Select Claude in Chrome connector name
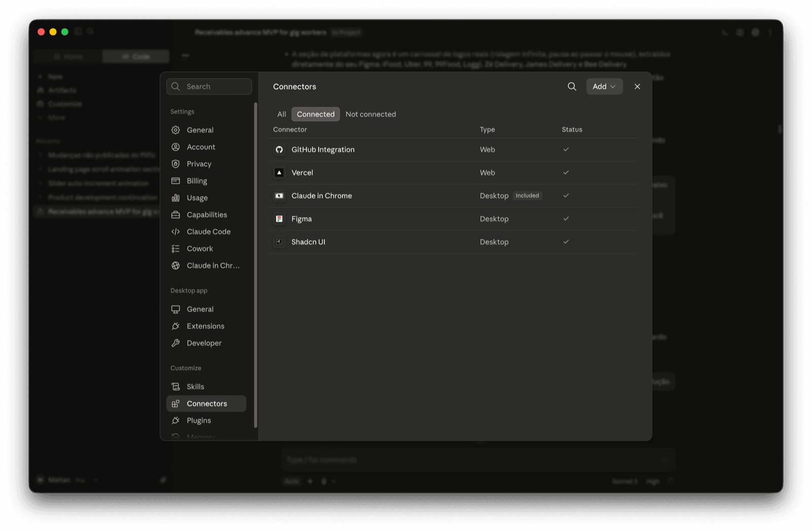The image size is (812, 531). 322,195
